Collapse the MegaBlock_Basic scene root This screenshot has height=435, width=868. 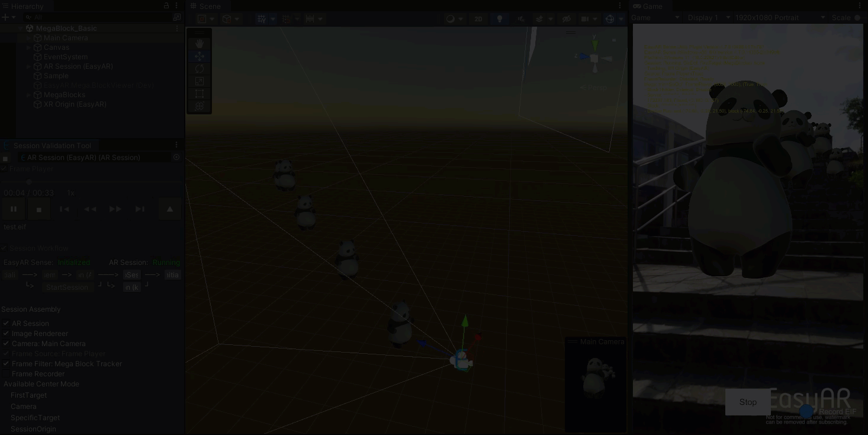21,28
